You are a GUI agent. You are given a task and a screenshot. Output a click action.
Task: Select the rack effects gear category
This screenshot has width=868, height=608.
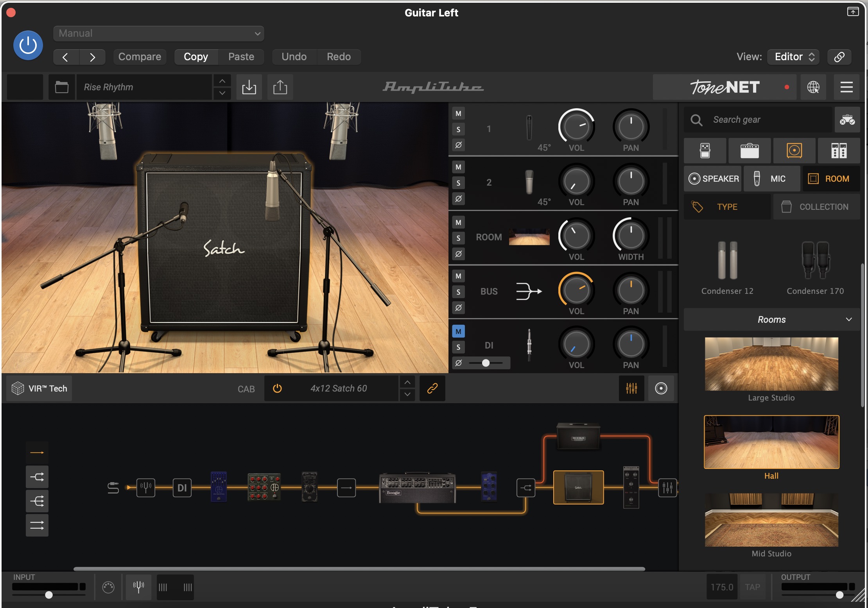click(x=839, y=150)
